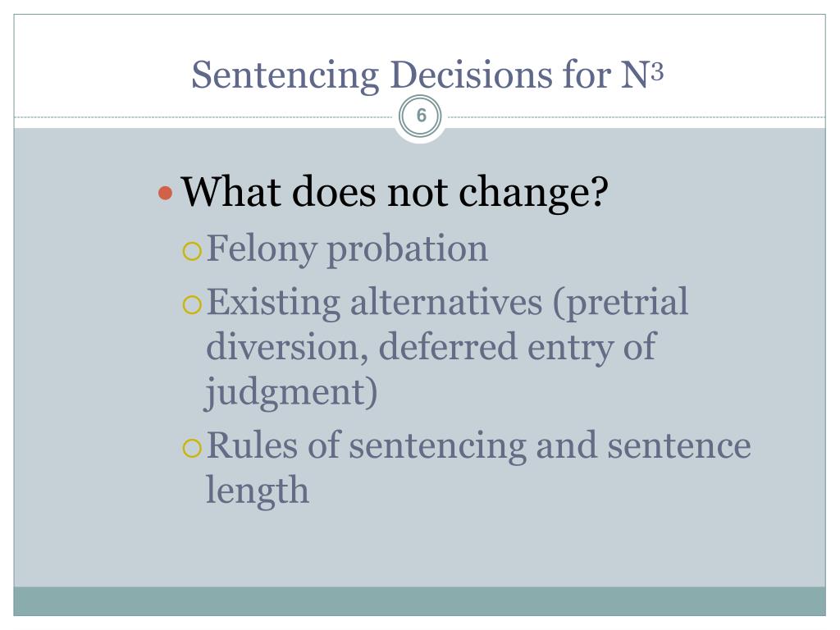Click the 'Felony probation' text
840x630 pixels.
(x=347, y=249)
